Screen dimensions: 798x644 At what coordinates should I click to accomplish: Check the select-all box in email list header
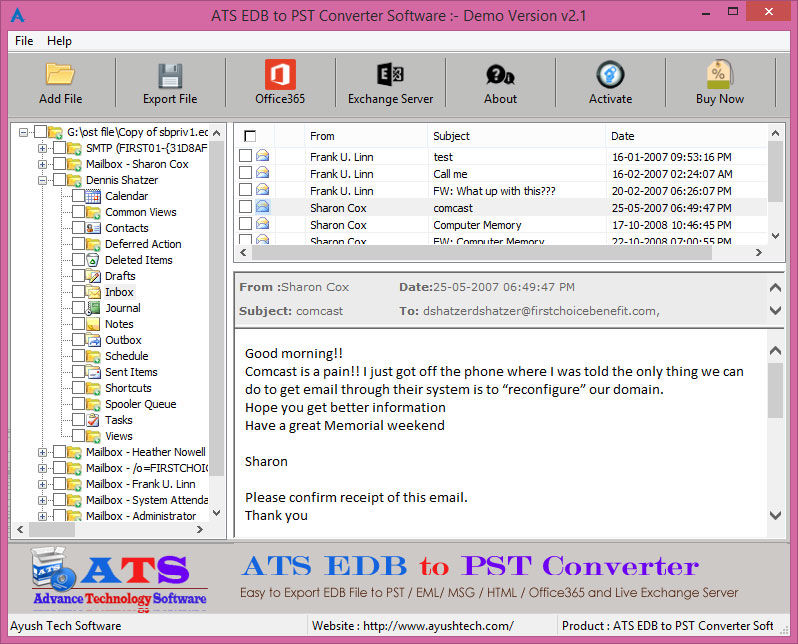[x=250, y=136]
